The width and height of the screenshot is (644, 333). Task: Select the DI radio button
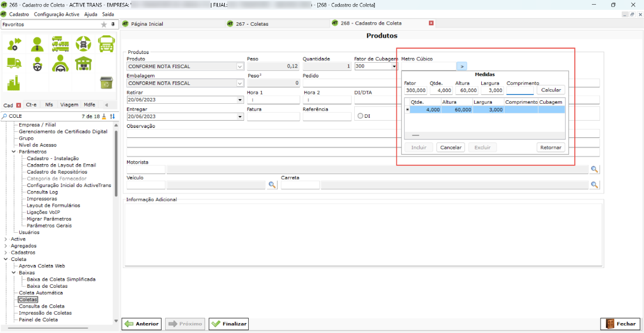[360, 116]
